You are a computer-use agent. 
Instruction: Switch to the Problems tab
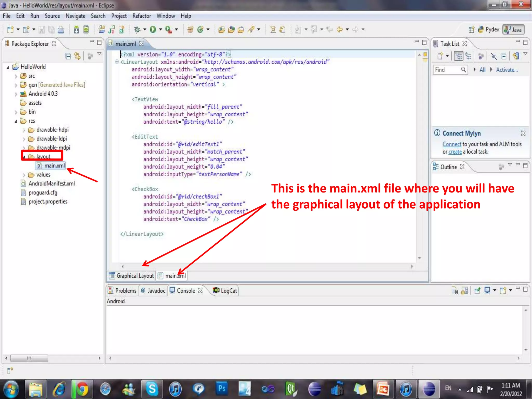122,291
